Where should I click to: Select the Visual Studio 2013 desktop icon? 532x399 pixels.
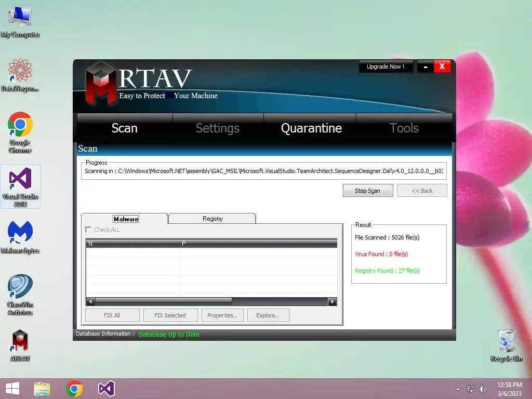coord(20,187)
